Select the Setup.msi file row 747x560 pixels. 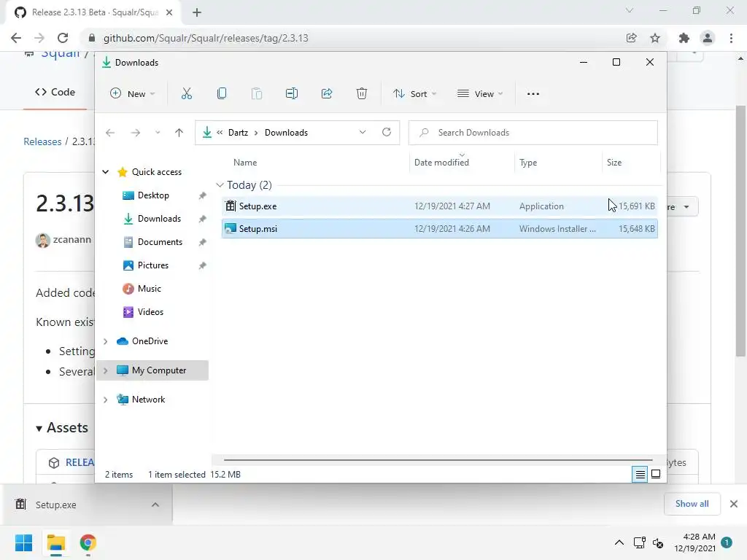point(440,228)
